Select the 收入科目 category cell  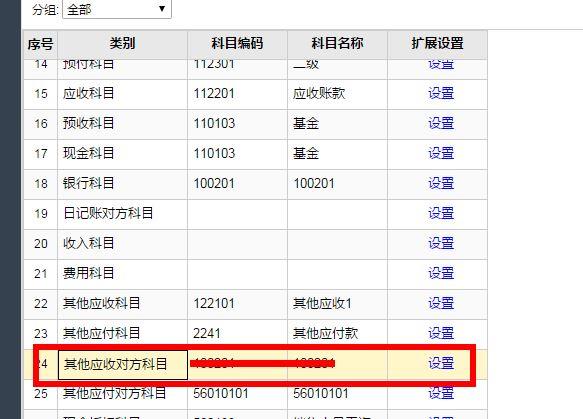pyautogui.click(x=122, y=245)
